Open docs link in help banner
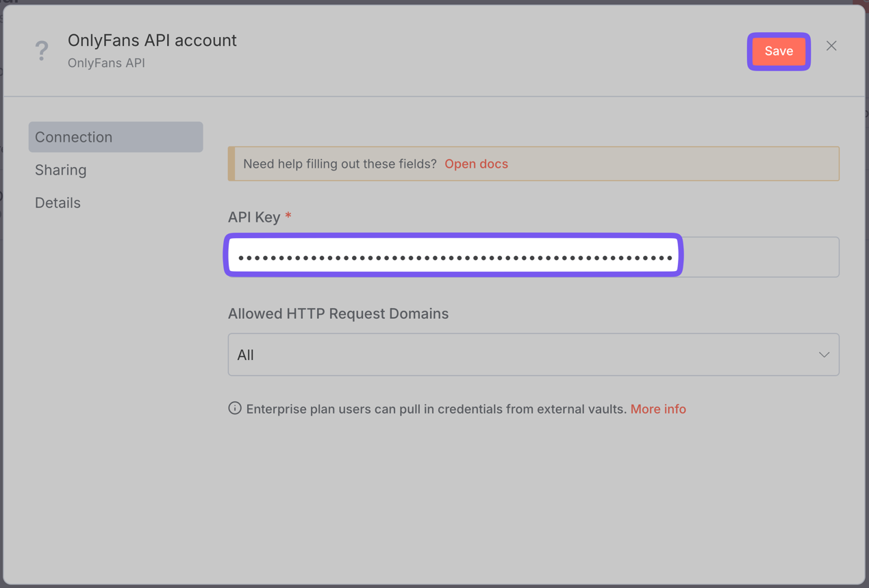Image resolution: width=869 pixels, height=588 pixels. click(x=476, y=164)
